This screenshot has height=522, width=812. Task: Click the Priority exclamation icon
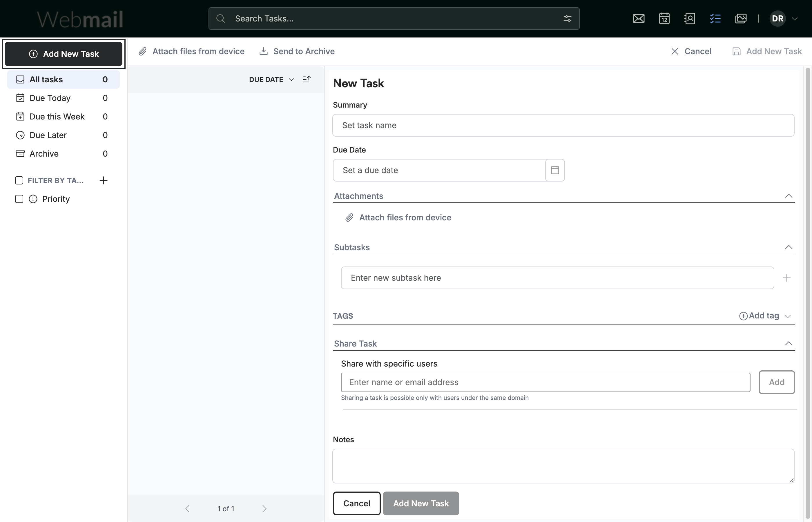[x=33, y=199]
